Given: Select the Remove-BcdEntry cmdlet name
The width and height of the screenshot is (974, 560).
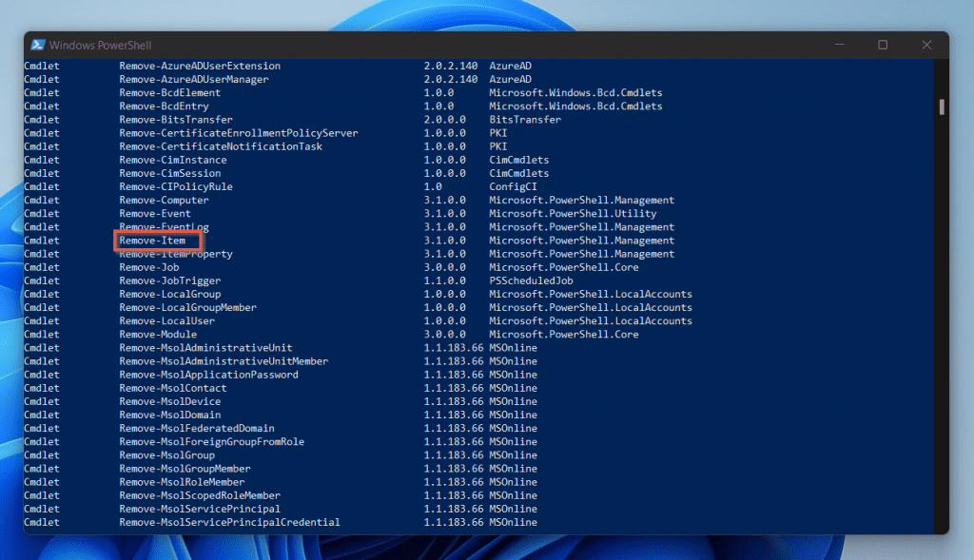Looking at the screenshot, I should [164, 106].
